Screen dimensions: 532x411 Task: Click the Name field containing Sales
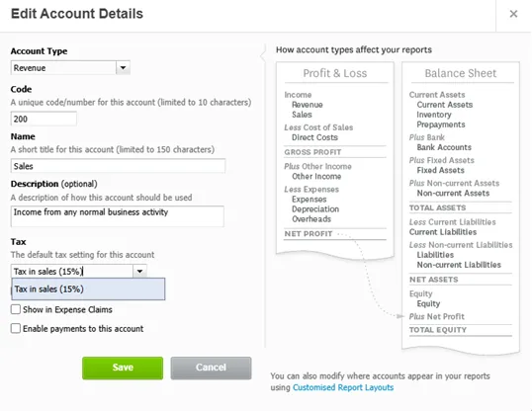point(118,166)
